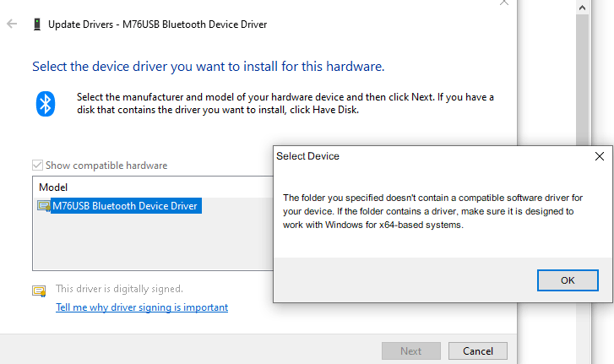Click the 'This driver is digitally signed.' text
The height and width of the screenshot is (364, 614).
(119, 289)
